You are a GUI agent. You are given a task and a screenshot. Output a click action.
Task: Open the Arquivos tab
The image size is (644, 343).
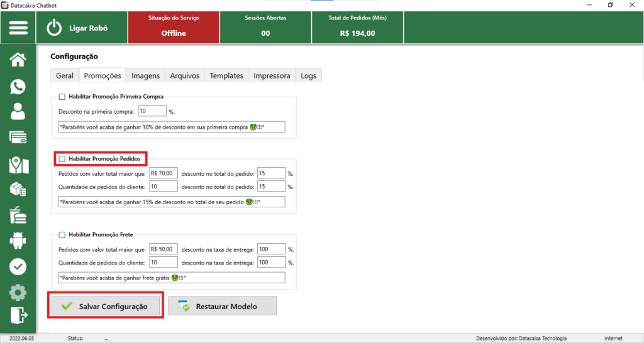point(184,75)
